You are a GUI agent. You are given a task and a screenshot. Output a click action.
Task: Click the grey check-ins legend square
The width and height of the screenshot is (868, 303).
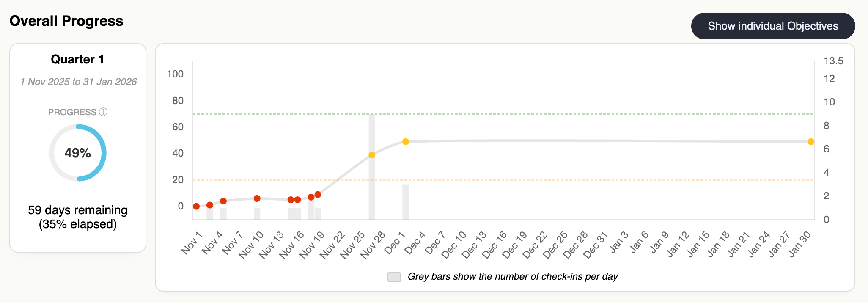(393, 276)
